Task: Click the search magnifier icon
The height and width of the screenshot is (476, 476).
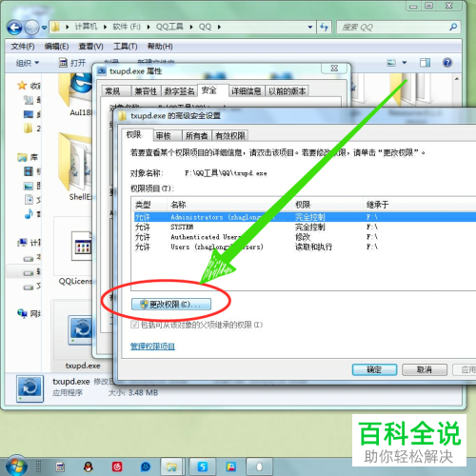Action: click(453, 27)
